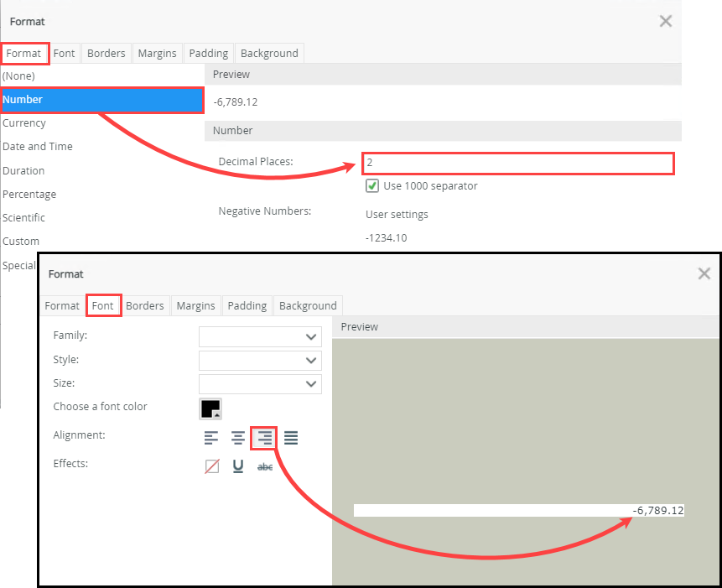The width and height of the screenshot is (722, 588).
Task: Go to the Padding tab
Action: (x=247, y=305)
